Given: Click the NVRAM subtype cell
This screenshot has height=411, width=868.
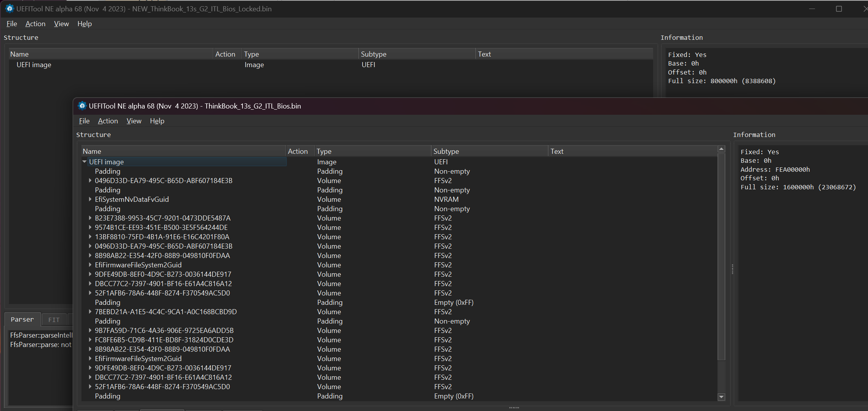Looking at the screenshot, I should (446, 199).
